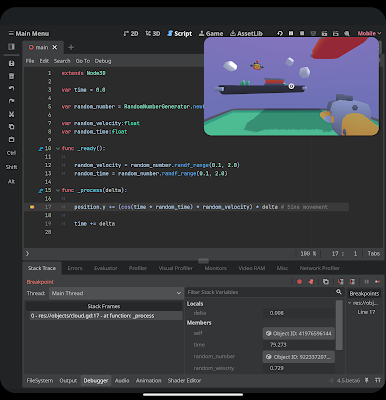
Task: Toggle the breakpoint marker on line 17
Action: coord(32,207)
